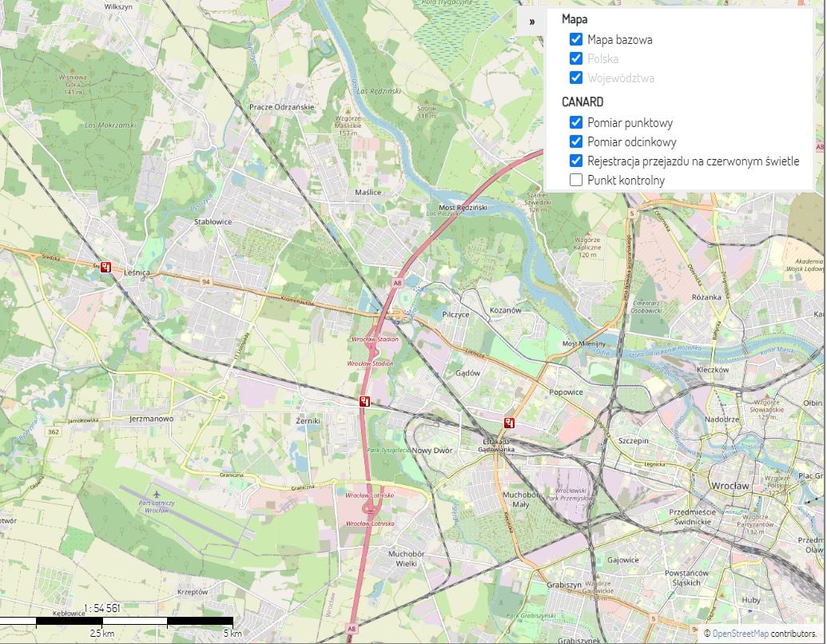Toggle the Województwa layer checkbox
This screenshot has height=644, width=827.
pyautogui.click(x=576, y=78)
